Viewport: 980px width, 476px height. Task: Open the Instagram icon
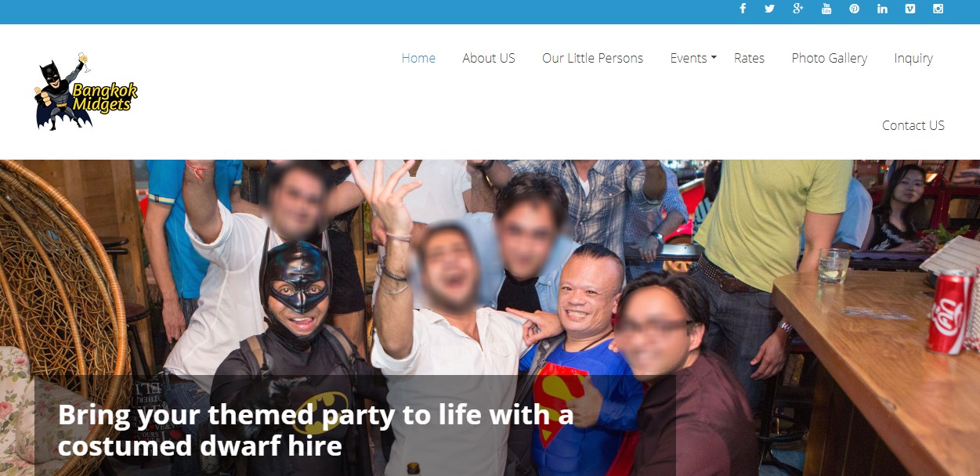pyautogui.click(x=938, y=9)
